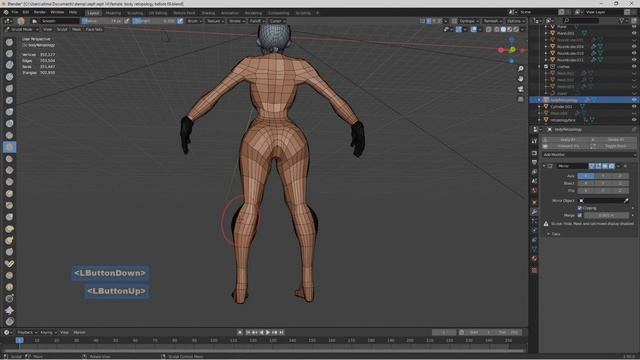
Task: Toggle the Clipping checkbox in Mirror modifier
Action: 580,208
